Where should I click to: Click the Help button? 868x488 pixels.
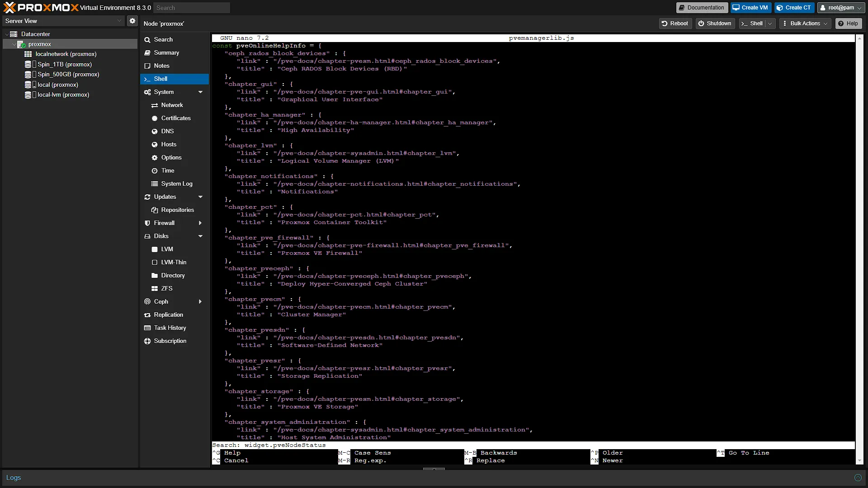click(848, 23)
